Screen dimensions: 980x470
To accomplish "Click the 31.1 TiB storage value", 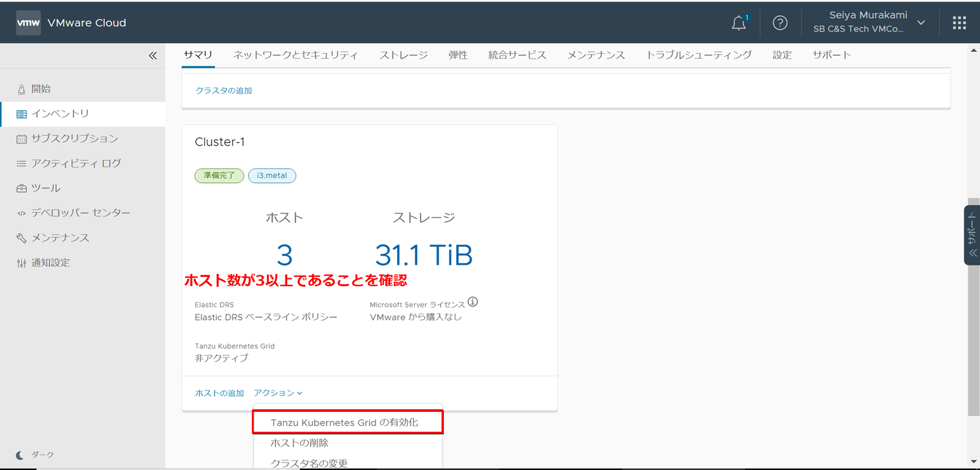I will (x=424, y=255).
